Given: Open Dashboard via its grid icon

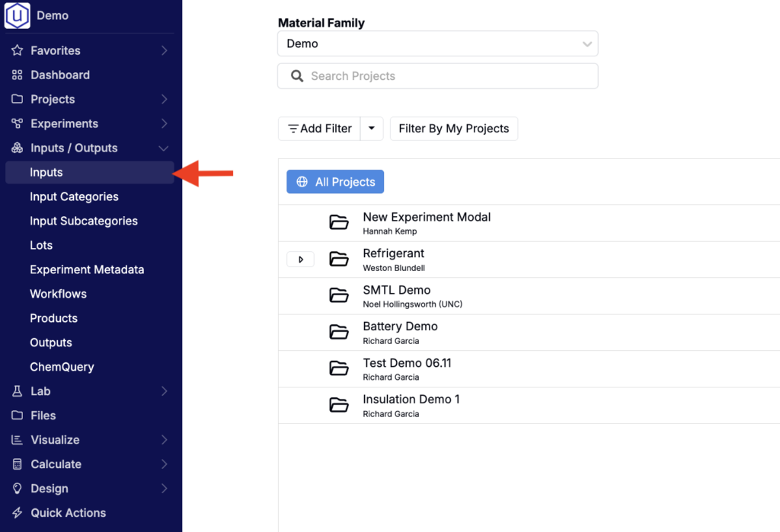Looking at the screenshot, I should pyautogui.click(x=18, y=75).
